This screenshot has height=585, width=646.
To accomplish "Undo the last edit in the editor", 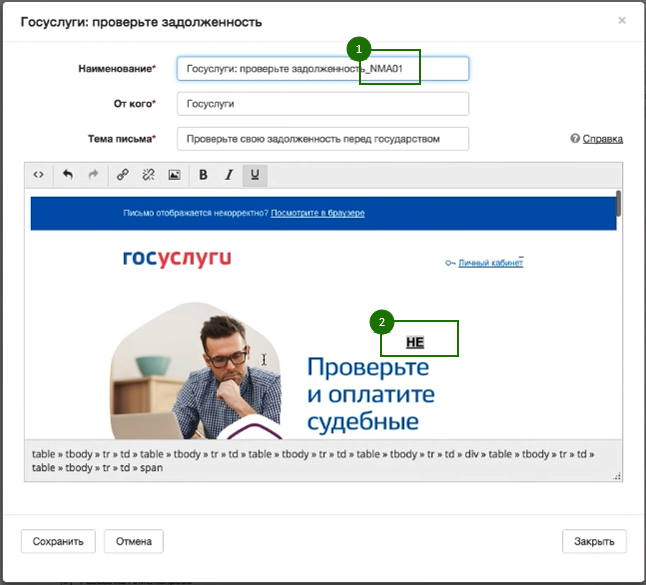I will point(68,175).
